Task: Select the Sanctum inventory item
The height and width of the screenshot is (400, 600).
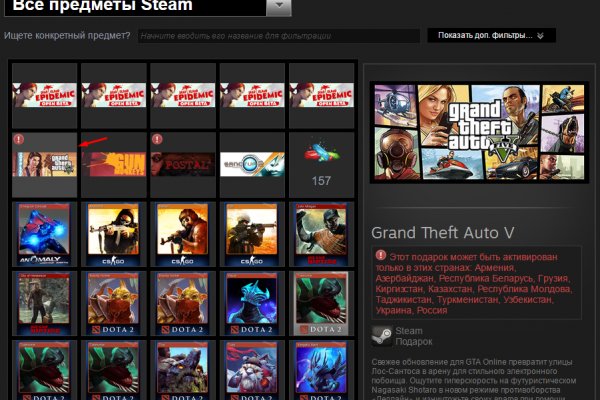Action: (253, 163)
